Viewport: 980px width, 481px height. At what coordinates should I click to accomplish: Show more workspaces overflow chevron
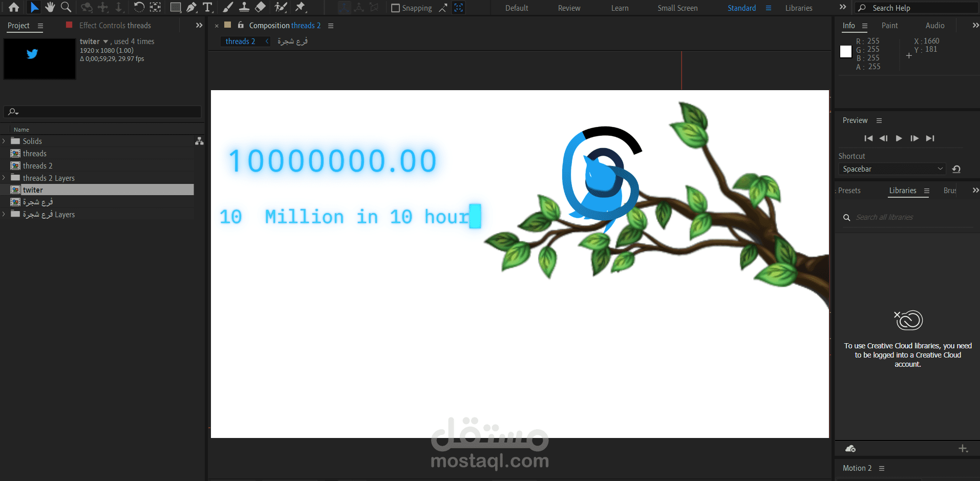coord(843,7)
